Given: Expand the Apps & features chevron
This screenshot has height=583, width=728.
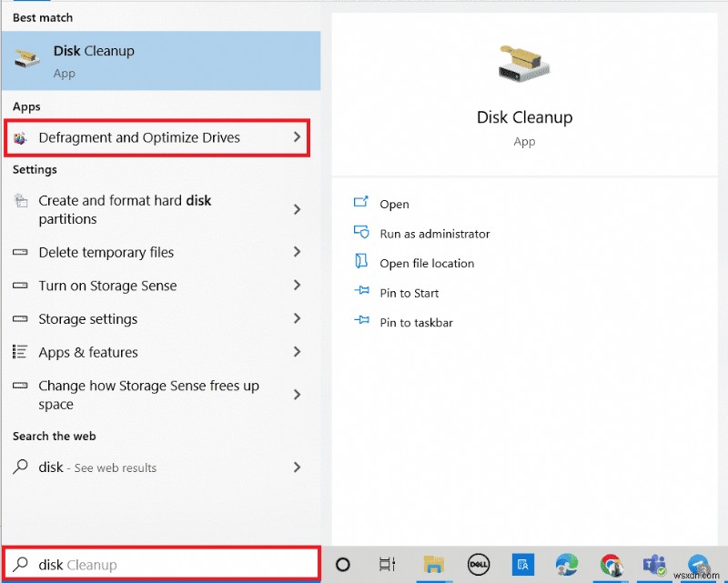Looking at the screenshot, I should click(x=297, y=352).
